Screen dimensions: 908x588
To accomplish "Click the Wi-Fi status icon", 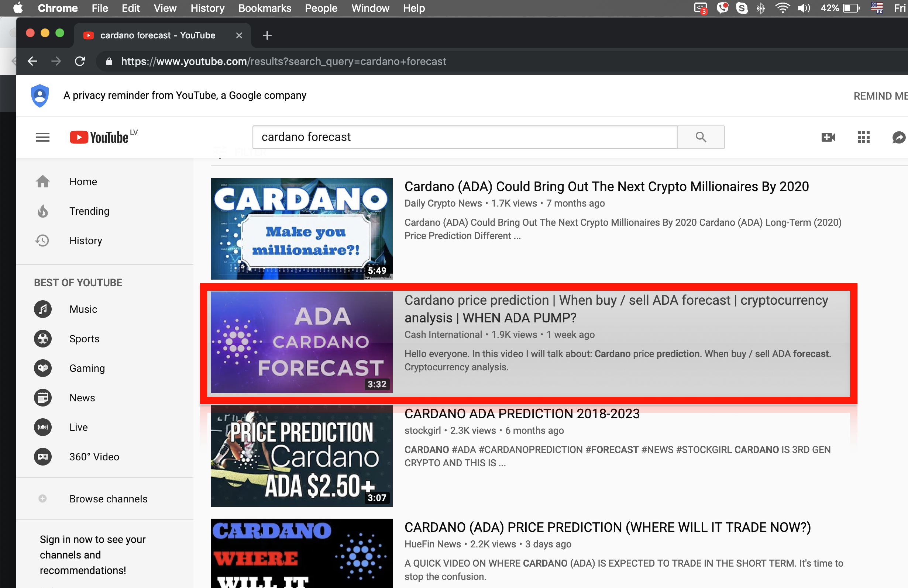I will point(782,8).
